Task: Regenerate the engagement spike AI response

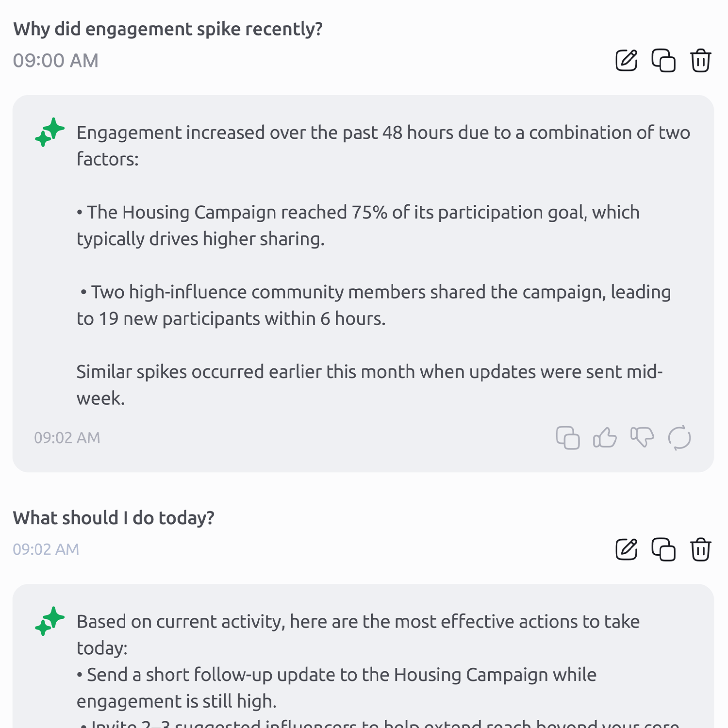Action: (679, 438)
